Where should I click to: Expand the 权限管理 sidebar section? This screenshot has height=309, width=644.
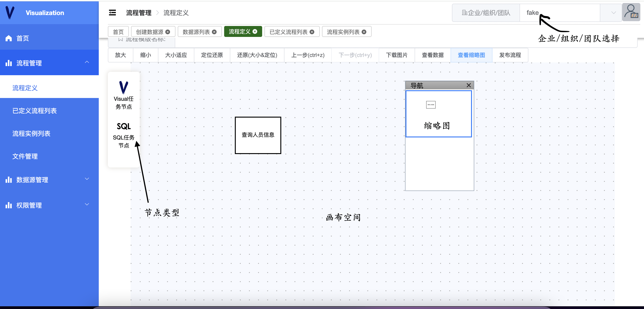point(87,204)
